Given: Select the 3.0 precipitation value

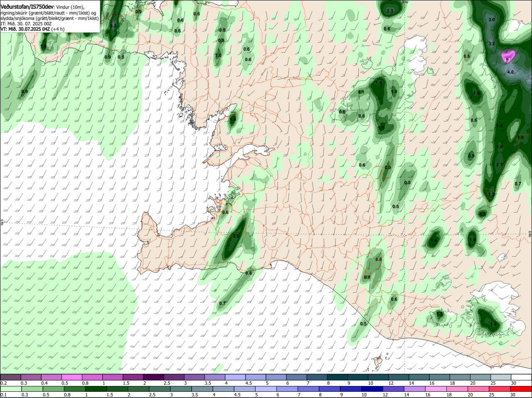Looking at the screenshot, I should tap(492, 20).
